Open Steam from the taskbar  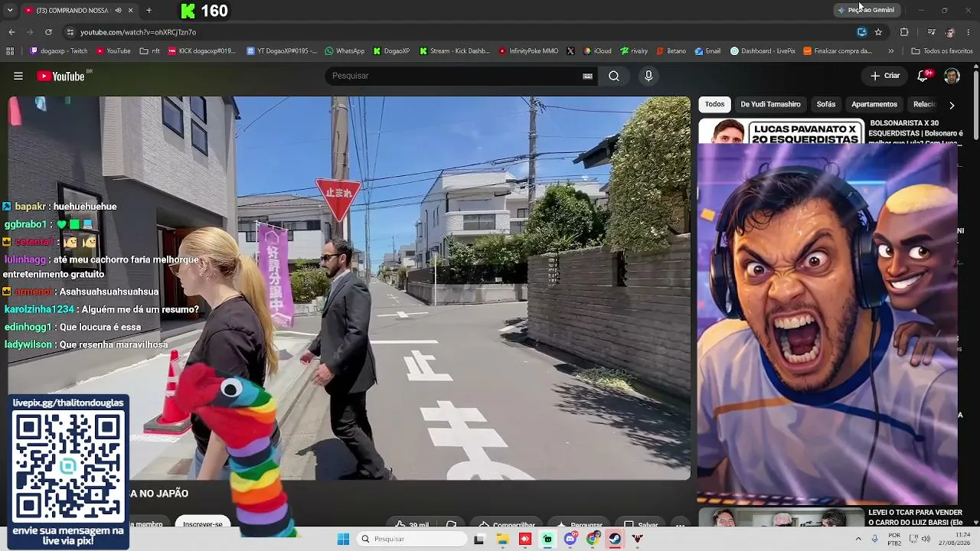point(615,539)
